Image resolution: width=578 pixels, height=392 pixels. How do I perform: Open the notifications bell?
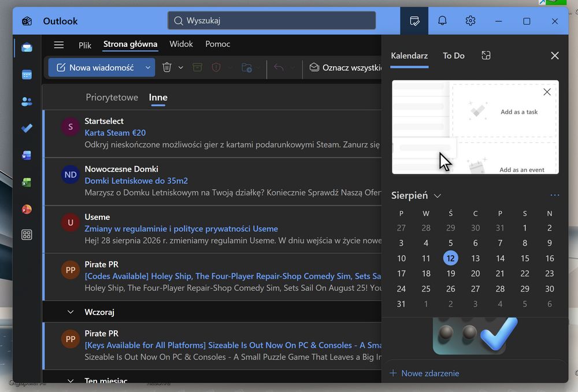coord(442,21)
